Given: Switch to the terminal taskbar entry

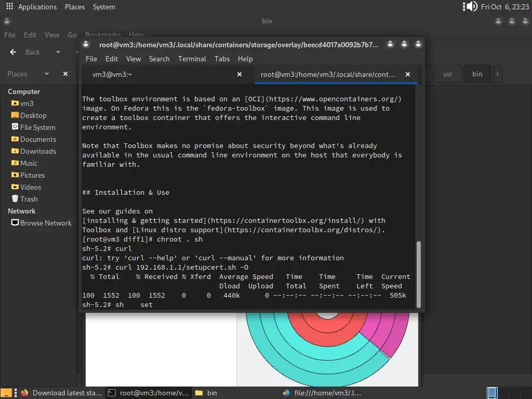Looking at the screenshot, I should pyautogui.click(x=149, y=393).
